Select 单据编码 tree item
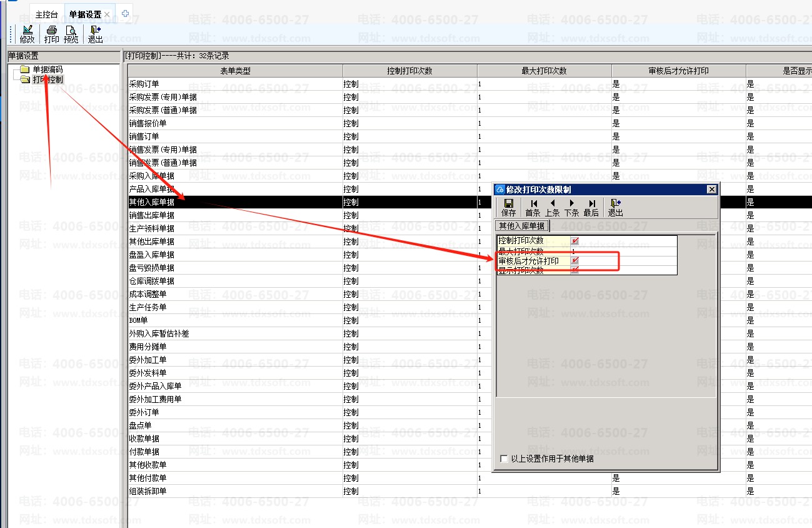This screenshot has width=812, height=528. [48, 69]
